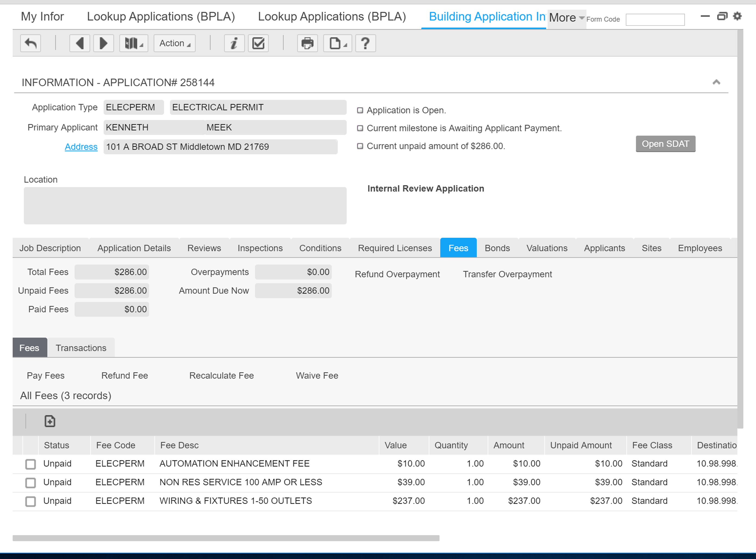Switch to the Inspections tab
The width and height of the screenshot is (756, 559).
[260, 248]
